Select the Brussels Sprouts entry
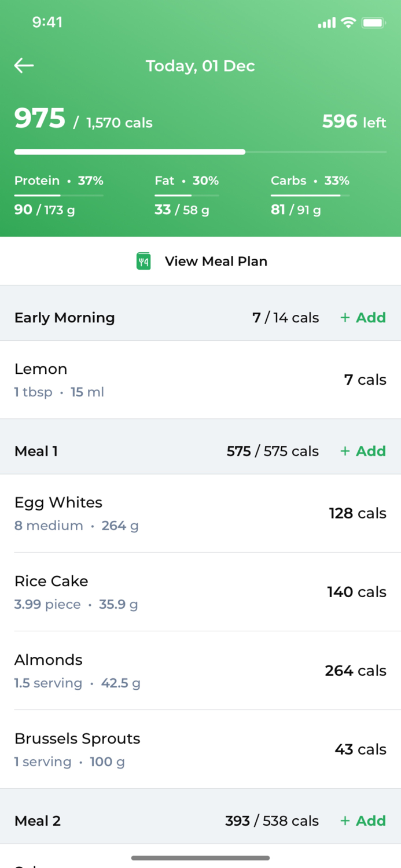This screenshot has height=868, width=401. [200, 749]
